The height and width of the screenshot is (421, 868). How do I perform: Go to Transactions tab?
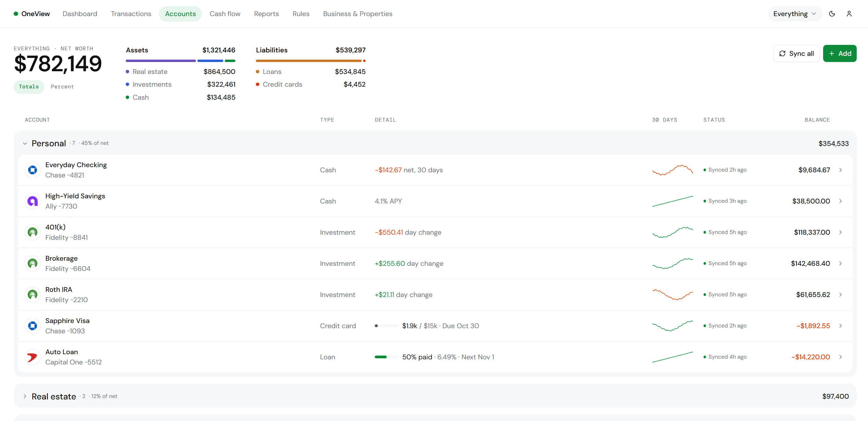pyautogui.click(x=131, y=14)
